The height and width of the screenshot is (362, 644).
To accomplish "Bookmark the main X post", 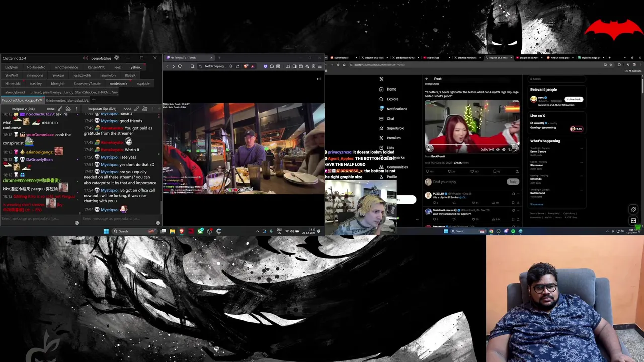I will pyautogui.click(x=495, y=171).
